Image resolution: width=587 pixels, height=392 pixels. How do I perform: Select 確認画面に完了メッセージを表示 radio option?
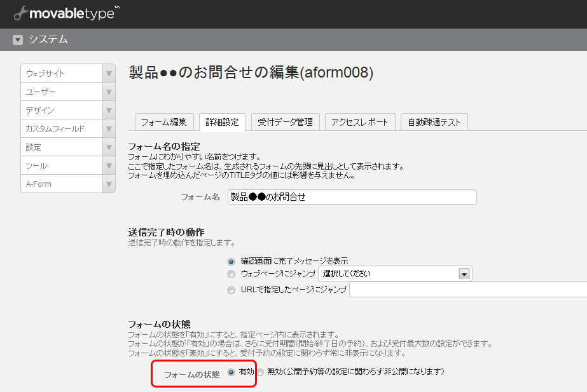tap(231, 261)
